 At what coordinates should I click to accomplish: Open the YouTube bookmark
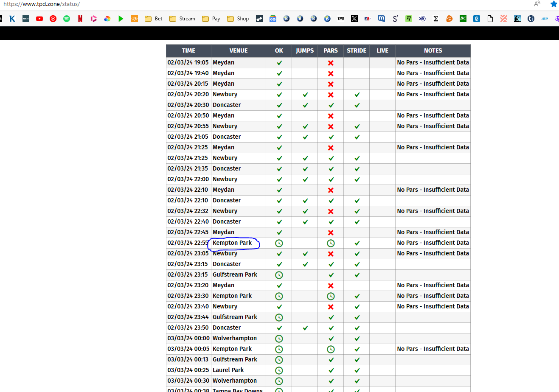tap(39, 19)
